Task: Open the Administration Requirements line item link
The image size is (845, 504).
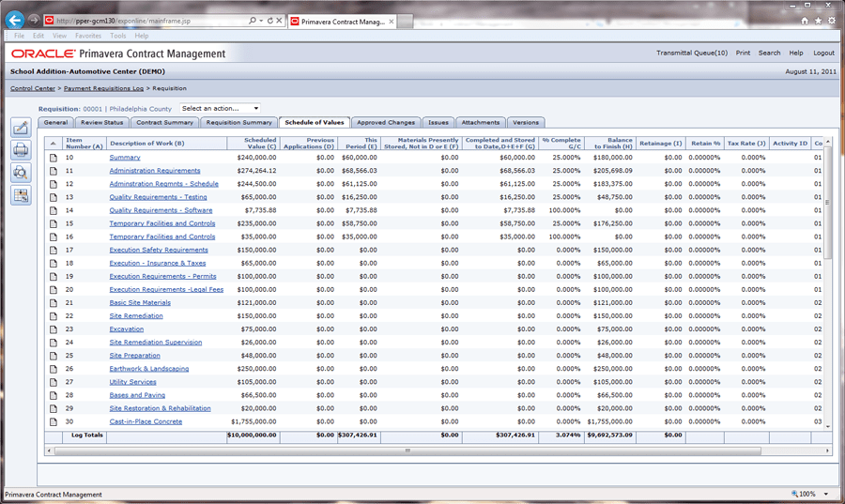Action: 155,171
